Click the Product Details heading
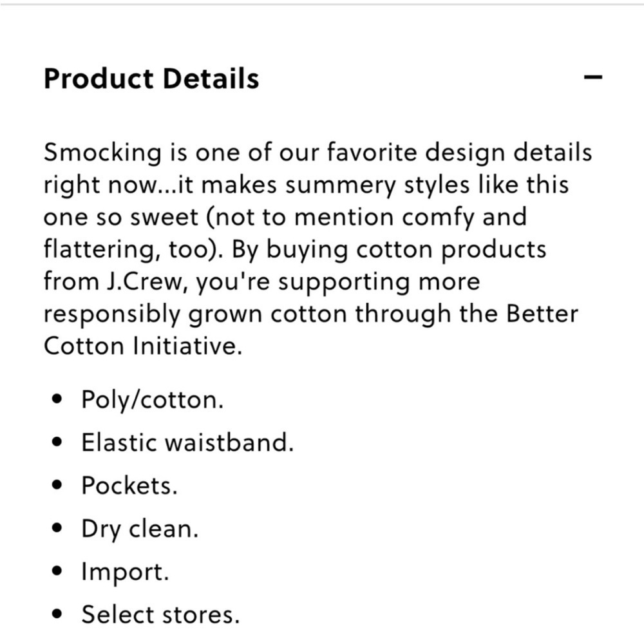The height and width of the screenshot is (644, 644). pos(151,79)
